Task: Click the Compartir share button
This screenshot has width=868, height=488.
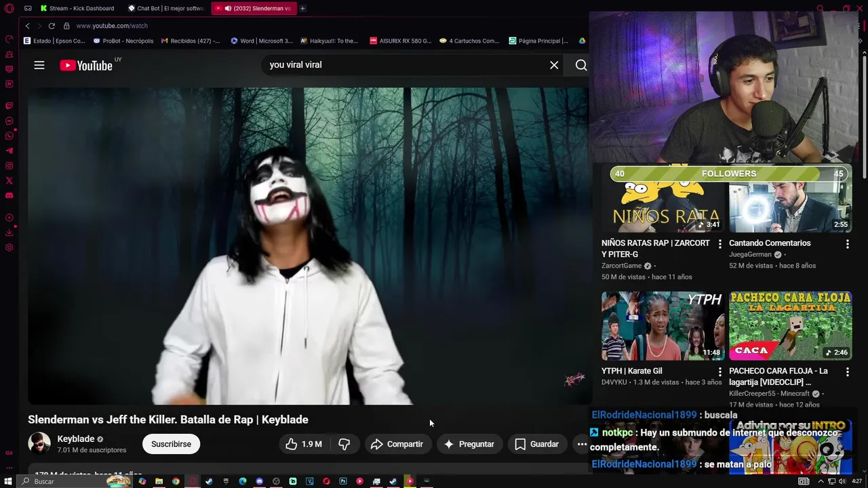Action: 397,444
